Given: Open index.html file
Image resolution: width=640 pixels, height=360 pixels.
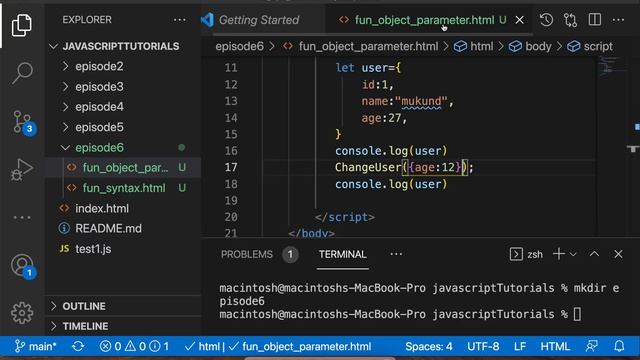Looking at the screenshot, I should point(102,209).
